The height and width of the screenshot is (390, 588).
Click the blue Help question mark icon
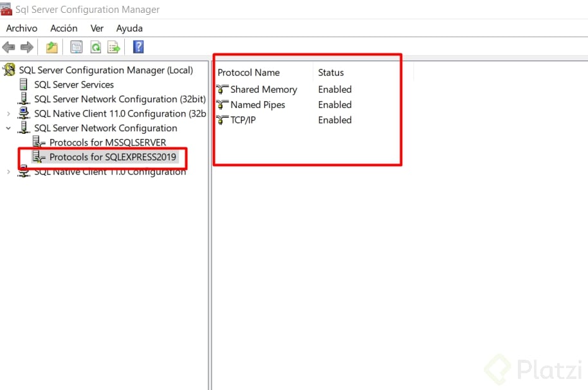pyautogui.click(x=138, y=47)
